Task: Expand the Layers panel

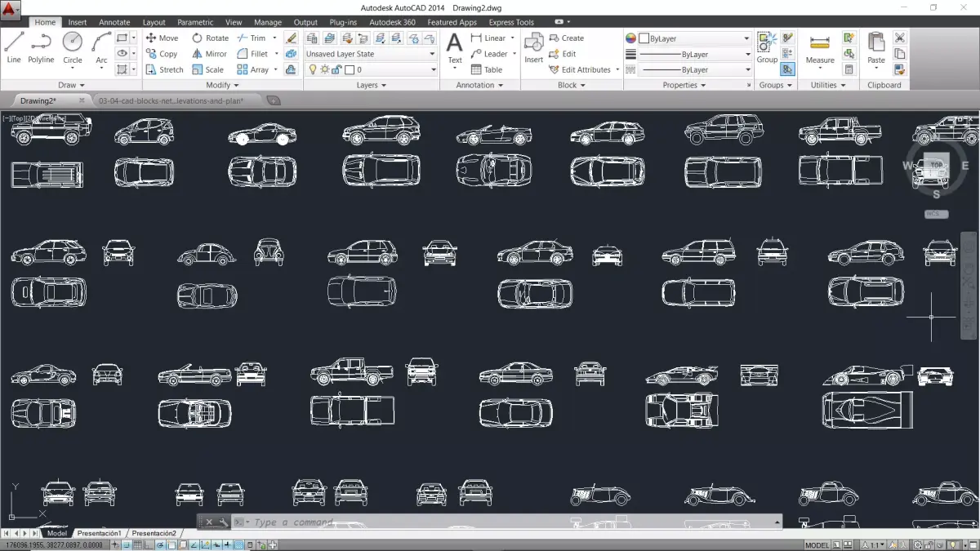Action: [x=371, y=85]
